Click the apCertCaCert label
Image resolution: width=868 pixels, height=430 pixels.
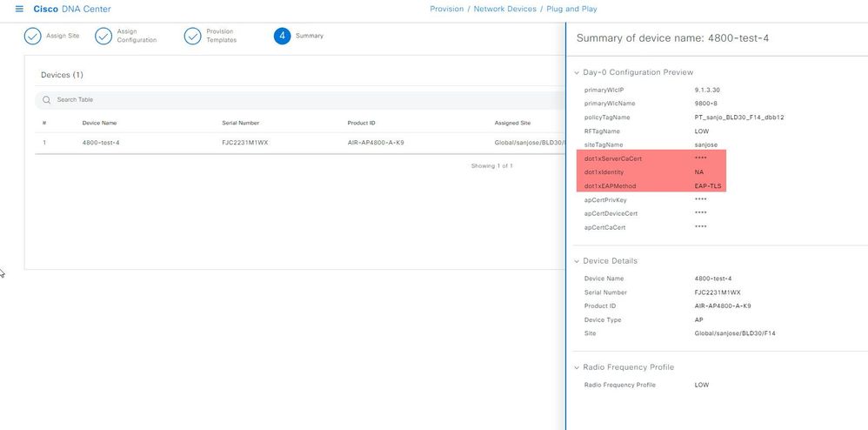(x=604, y=227)
